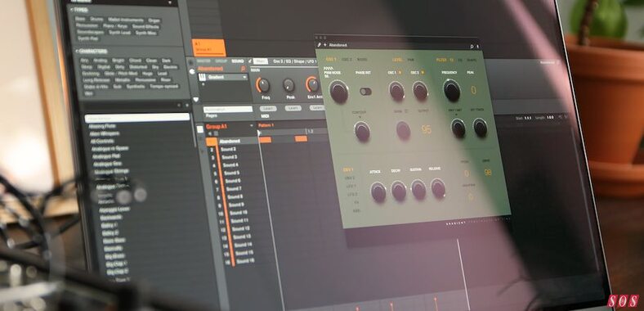
Task: Click the round plugin icon left of Abandoned
Action: pos(192,71)
